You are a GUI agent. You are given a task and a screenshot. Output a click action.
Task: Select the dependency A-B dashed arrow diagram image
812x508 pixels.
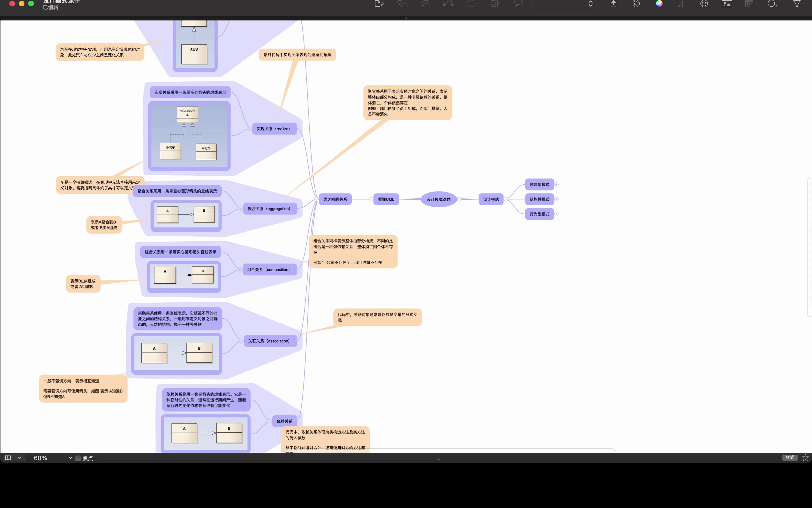(x=206, y=433)
